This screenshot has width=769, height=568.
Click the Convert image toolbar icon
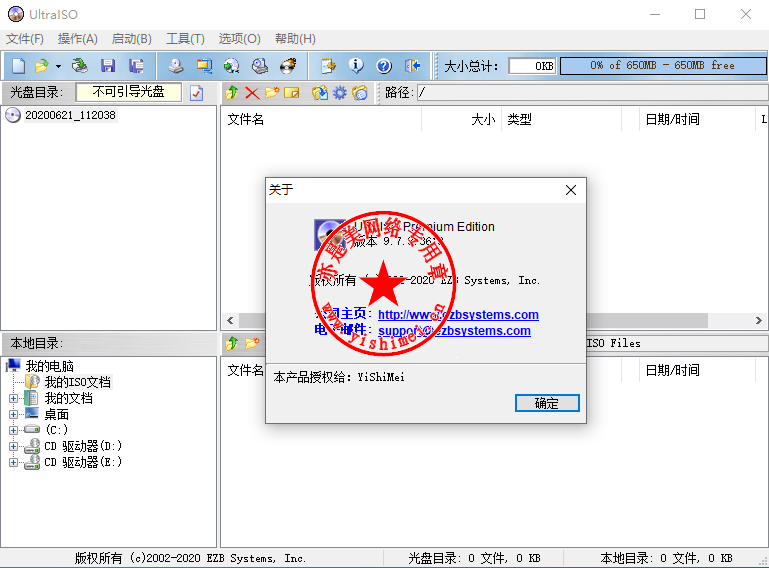pyautogui.click(x=231, y=66)
